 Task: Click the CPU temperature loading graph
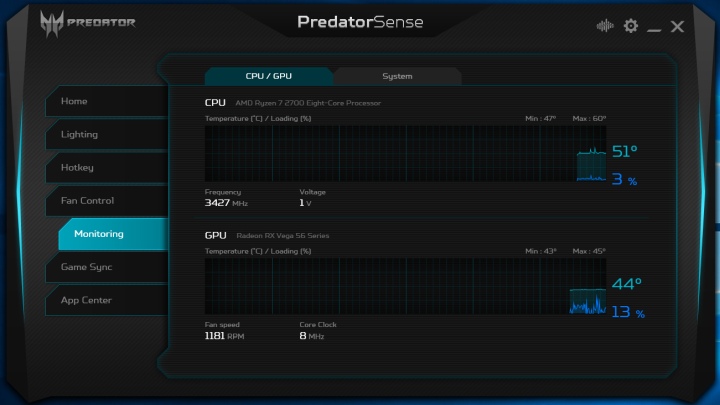[x=405, y=153]
